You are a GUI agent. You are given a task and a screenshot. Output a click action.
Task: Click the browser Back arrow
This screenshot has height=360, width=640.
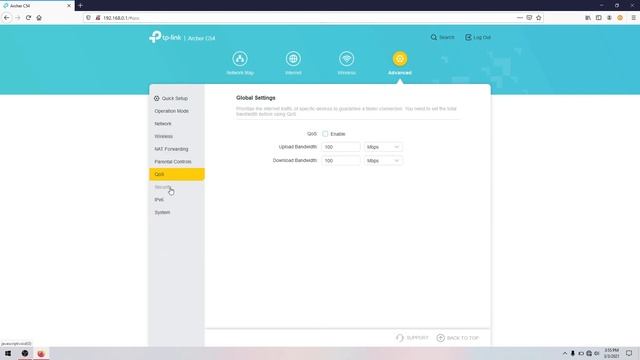click(7, 18)
